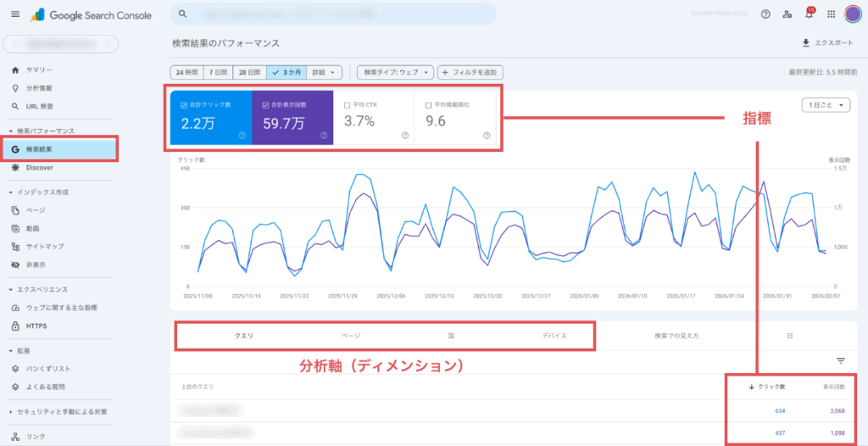
Task: Click the エクスポート download button
Action: coord(827,43)
